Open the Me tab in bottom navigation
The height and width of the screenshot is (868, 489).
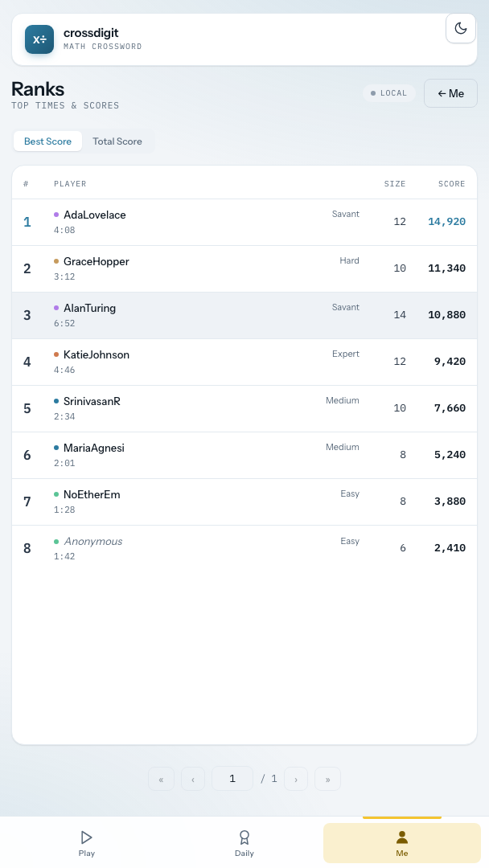point(402,843)
